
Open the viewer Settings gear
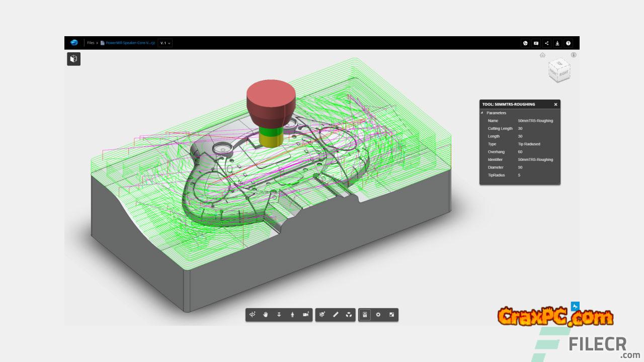pyautogui.click(x=378, y=315)
